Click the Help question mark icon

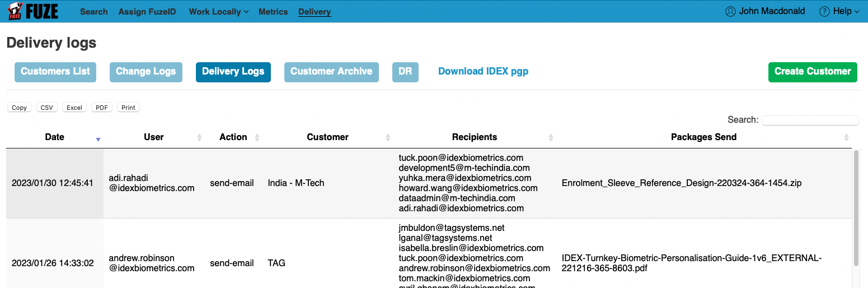tap(824, 11)
